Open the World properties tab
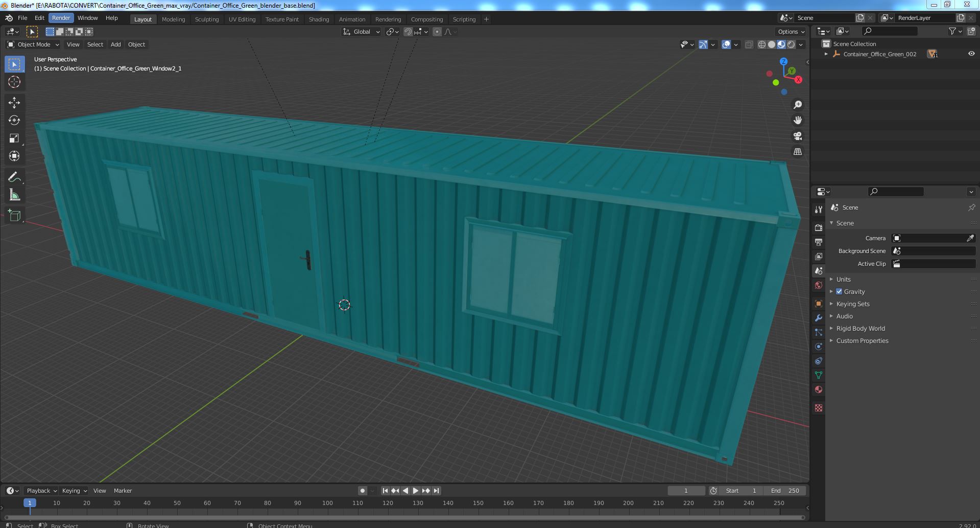The image size is (980, 528). coord(819,285)
